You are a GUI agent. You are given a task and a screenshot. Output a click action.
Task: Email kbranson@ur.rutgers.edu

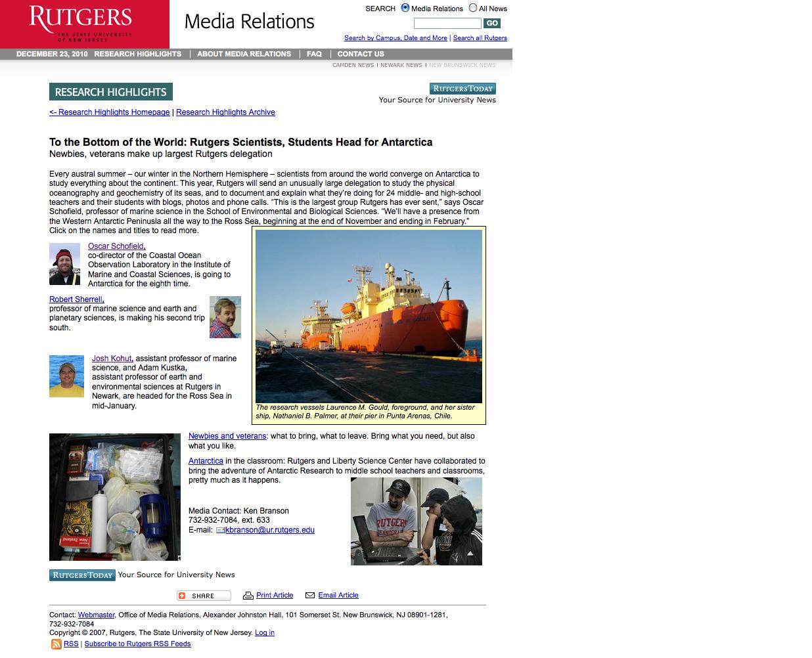point(270,530)
